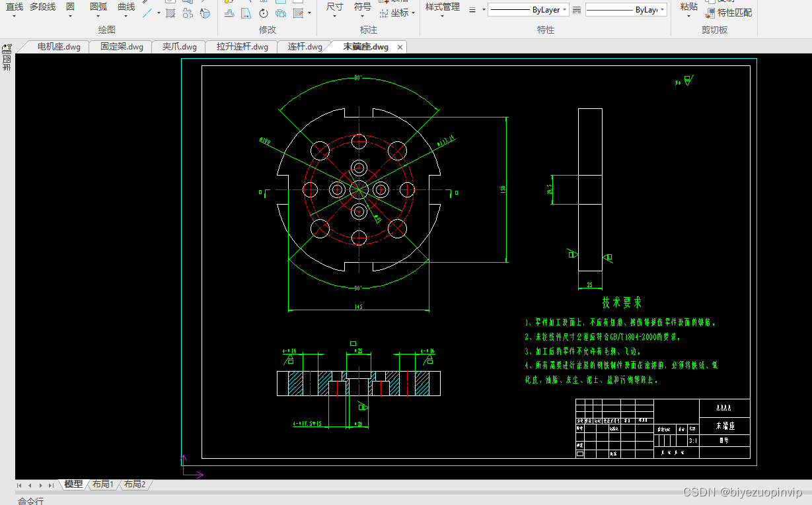The image size is (812, 505).
Task: Open the black ByLayer linetype combo box
Action: [528, 10]
